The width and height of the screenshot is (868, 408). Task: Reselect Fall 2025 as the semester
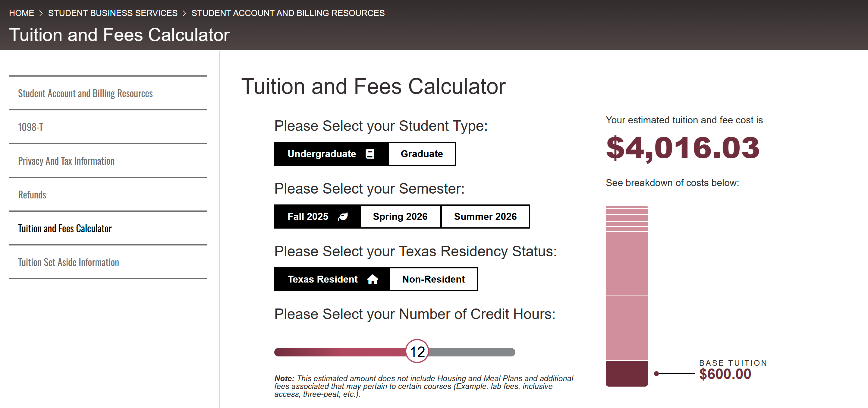(x=308, y=216)
